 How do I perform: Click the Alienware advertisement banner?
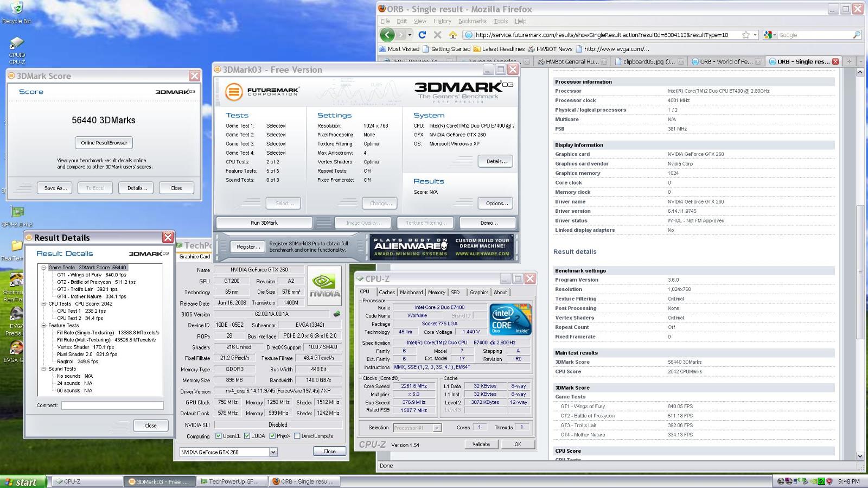pyautogui.click(x=442, y=247)
